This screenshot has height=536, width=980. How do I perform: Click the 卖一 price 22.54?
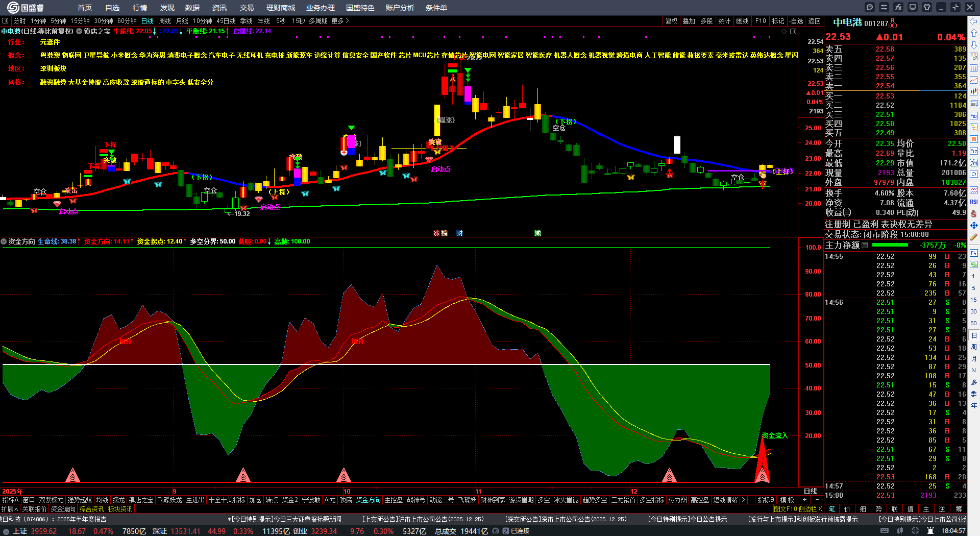pos(885,86)
